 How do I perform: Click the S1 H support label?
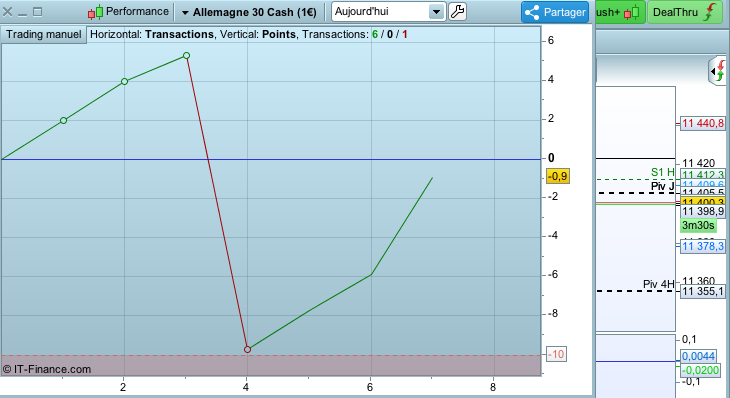coord(662,172)
